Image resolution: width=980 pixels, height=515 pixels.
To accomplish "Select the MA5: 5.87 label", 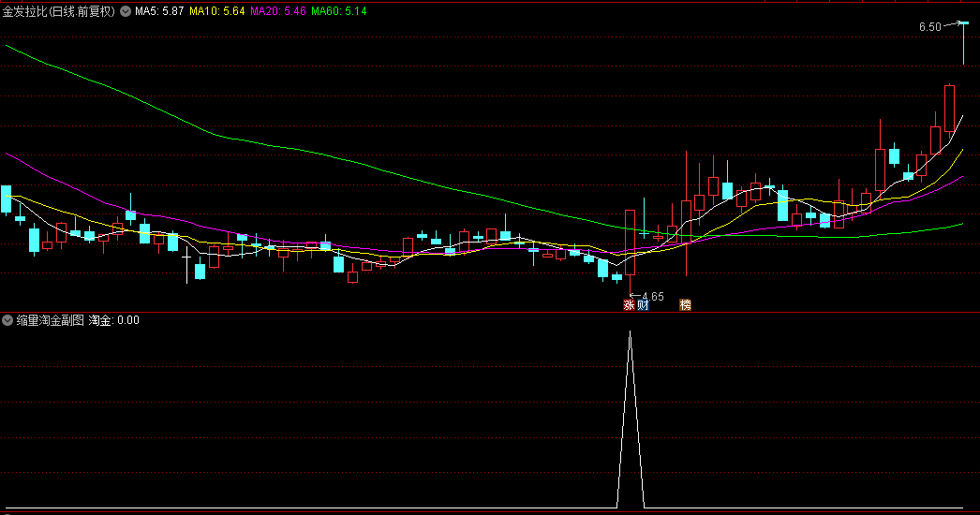I will pos(159,11).
